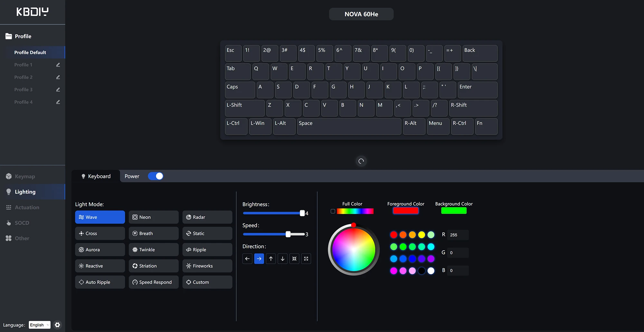Click the refresh icon below the keyboard
Screen dimensions: 644x332
pyautogui.click(x=361, y=161)
